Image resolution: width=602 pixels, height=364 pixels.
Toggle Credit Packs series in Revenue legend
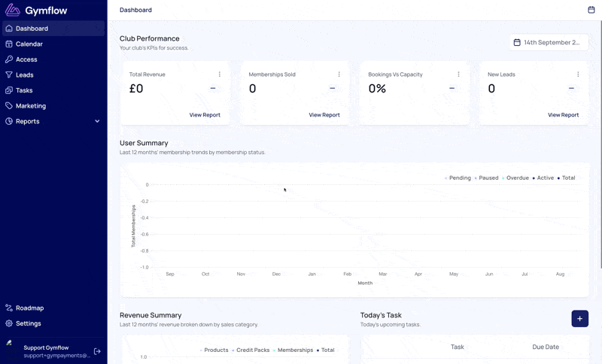251,350
